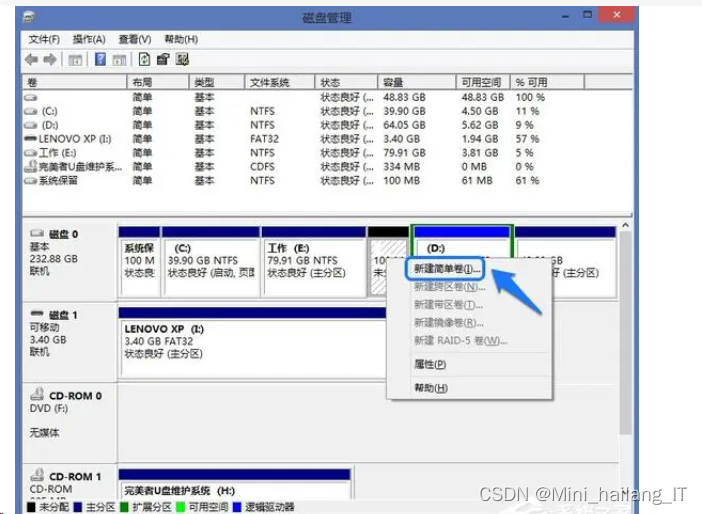Click the Refresh toolbar icon

click(144, 59)
